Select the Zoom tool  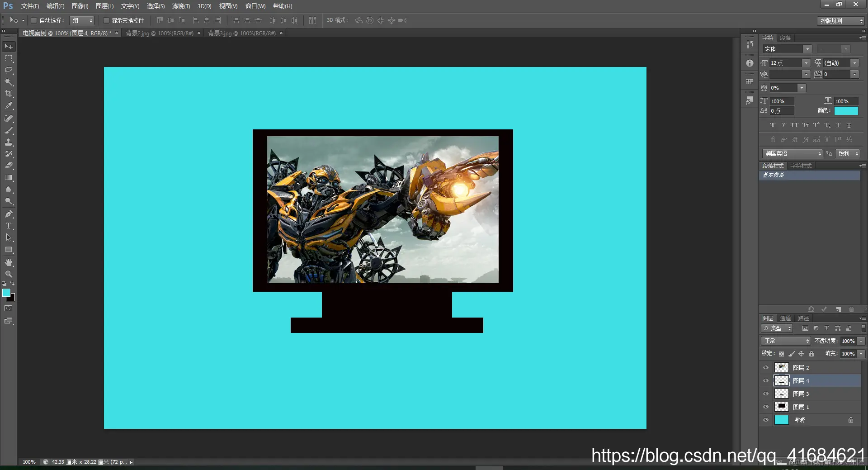pos(9,274)
